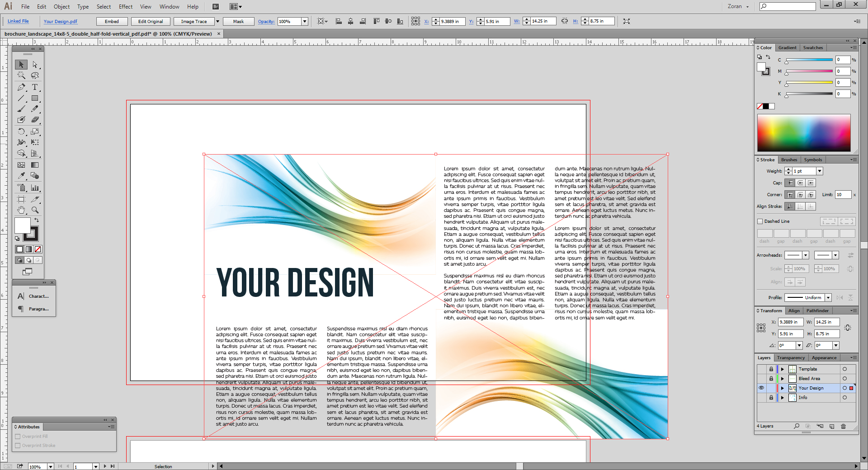The height and width of the screenshot is (470, 868).
Task: Switch to the Swatches tab
Action: pos(812,47)
